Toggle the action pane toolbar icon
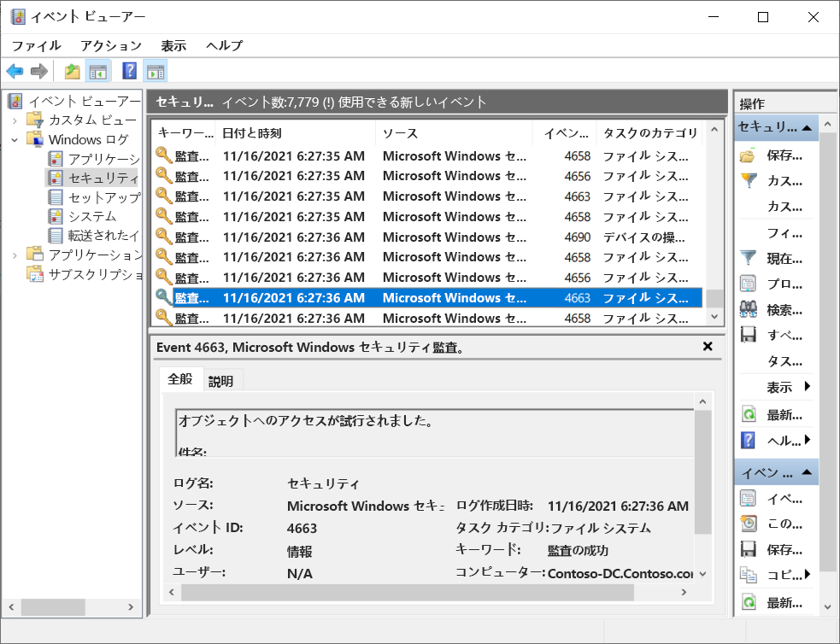The image size is (840, 644). coord(156,71)
